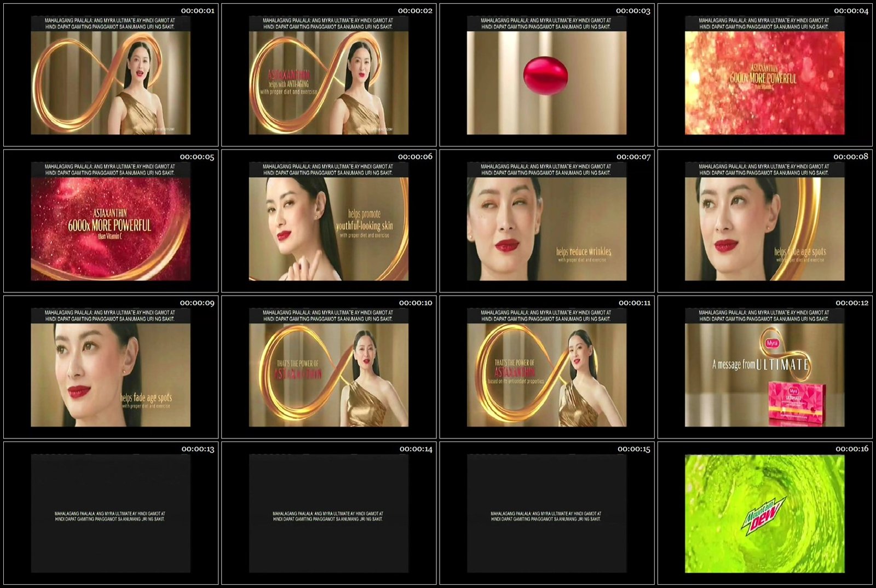876x588 pixels.
Task: Open the Myra Ultimate product frame at 00:00:12
Action: [x=764, y=367]
